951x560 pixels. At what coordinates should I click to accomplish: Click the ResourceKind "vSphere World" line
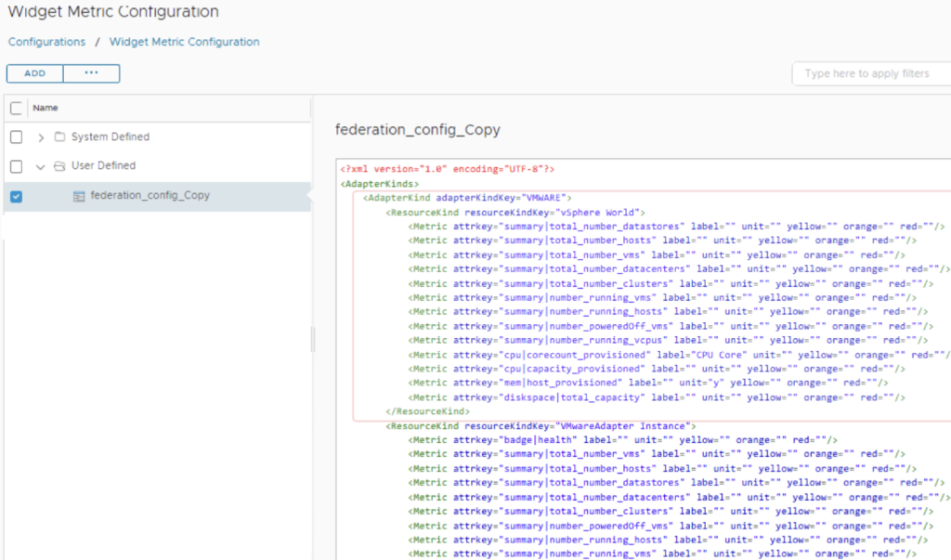pos(515,213)
